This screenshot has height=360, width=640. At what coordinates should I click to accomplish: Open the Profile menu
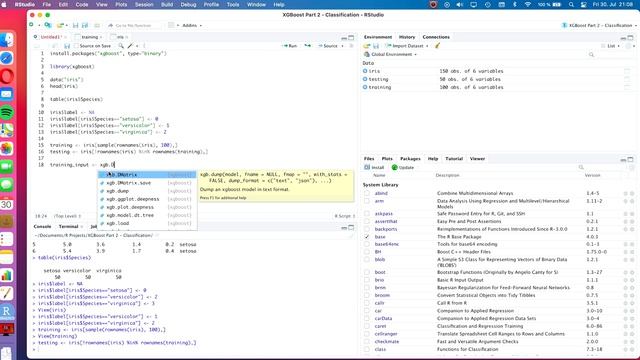(211, 4)
